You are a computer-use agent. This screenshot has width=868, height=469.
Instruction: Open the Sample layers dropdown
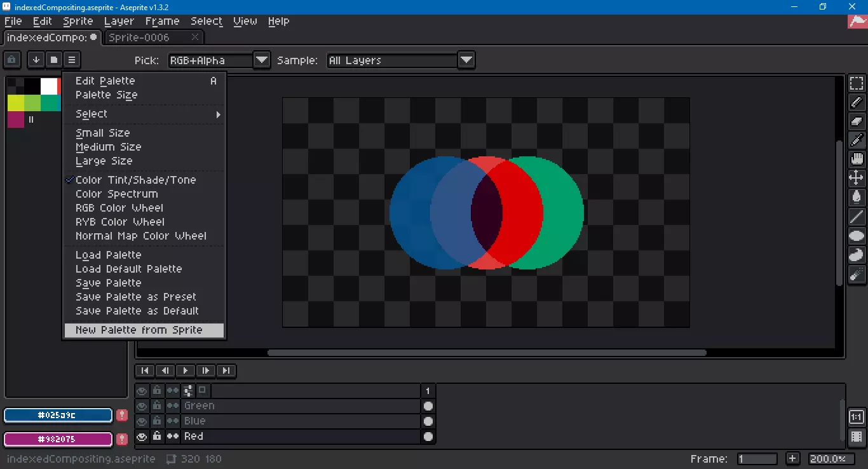466,60
